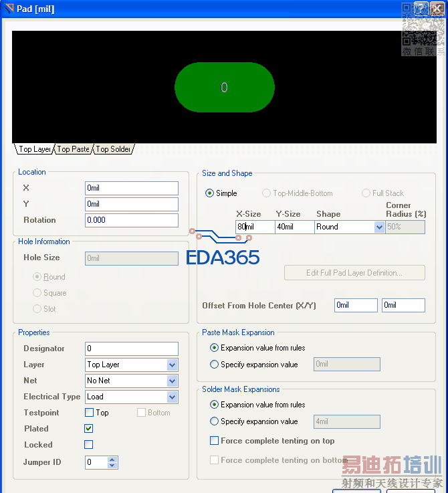Switch to the Top Paste tab
The width and height of the screenshot is (448, 493).
[x=74, y=149]
